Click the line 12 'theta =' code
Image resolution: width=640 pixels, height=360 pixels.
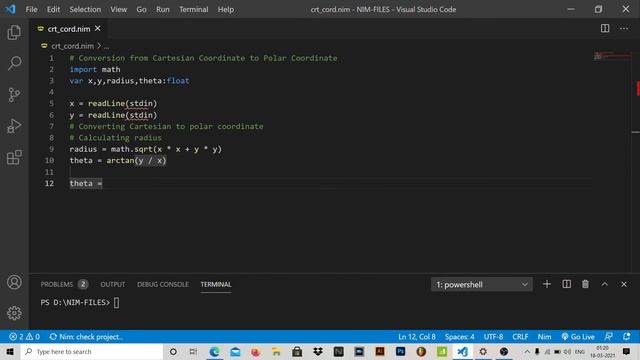86,183
